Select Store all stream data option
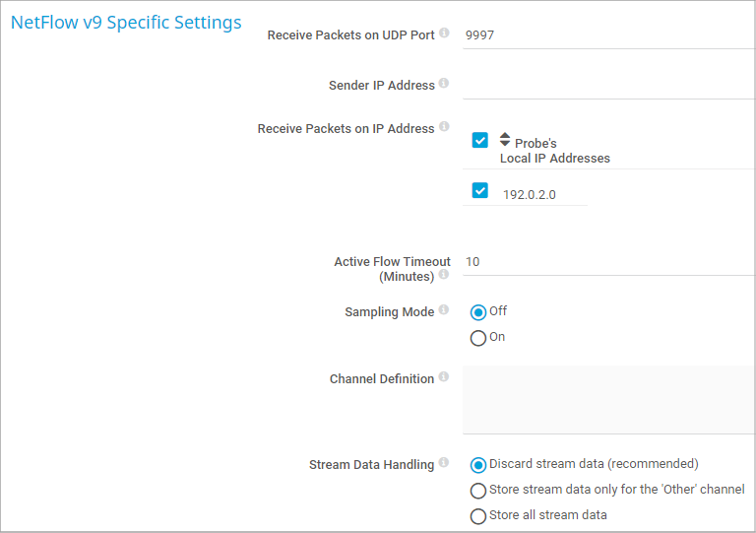Viewport: 756px width, 533px height. point(478,516)
